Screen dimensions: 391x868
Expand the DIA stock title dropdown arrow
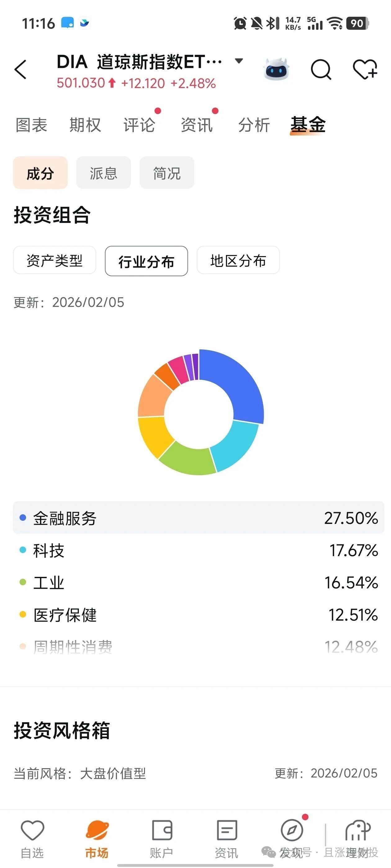[x=239, y=61]
